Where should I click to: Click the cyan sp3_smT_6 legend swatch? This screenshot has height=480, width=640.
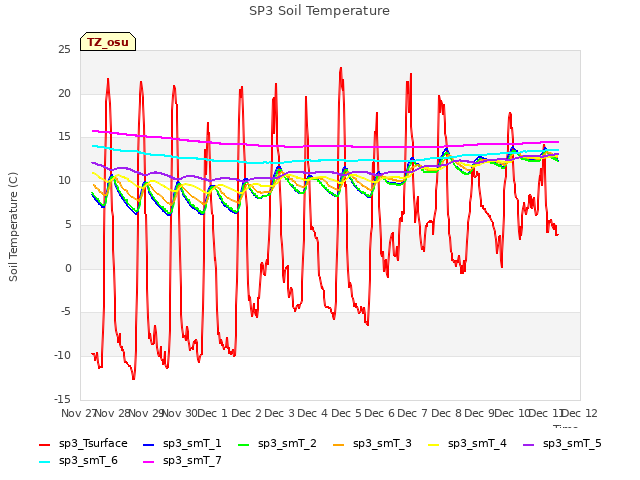click(44, 462)
